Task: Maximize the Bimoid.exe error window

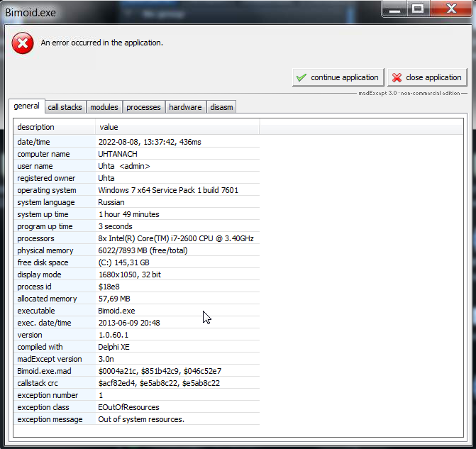Action: 418,9
